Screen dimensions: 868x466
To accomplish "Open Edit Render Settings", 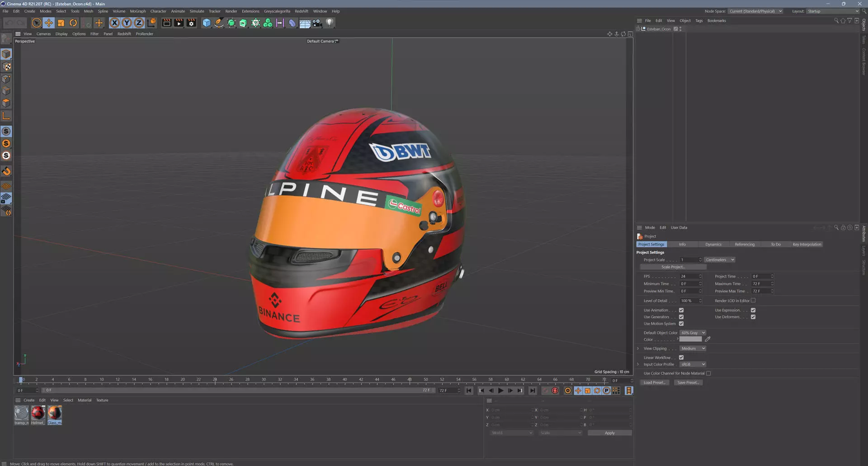I will point(192,23).
